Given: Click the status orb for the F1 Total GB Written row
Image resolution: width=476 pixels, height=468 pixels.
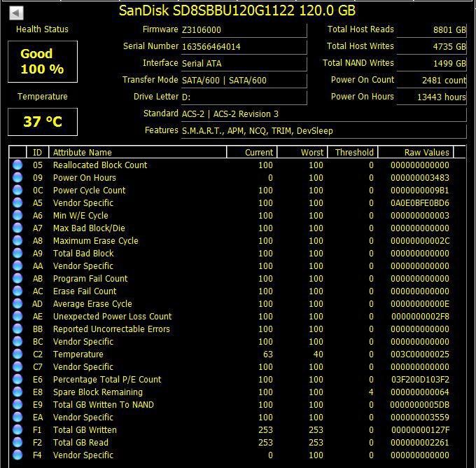Looking at the screenshot, I should pos(17,429).
